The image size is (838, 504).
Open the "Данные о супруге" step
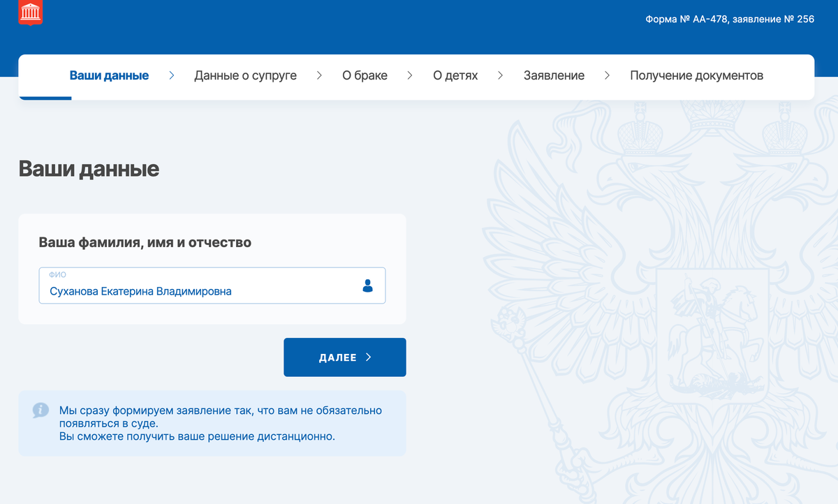click(x=245, y=75)
